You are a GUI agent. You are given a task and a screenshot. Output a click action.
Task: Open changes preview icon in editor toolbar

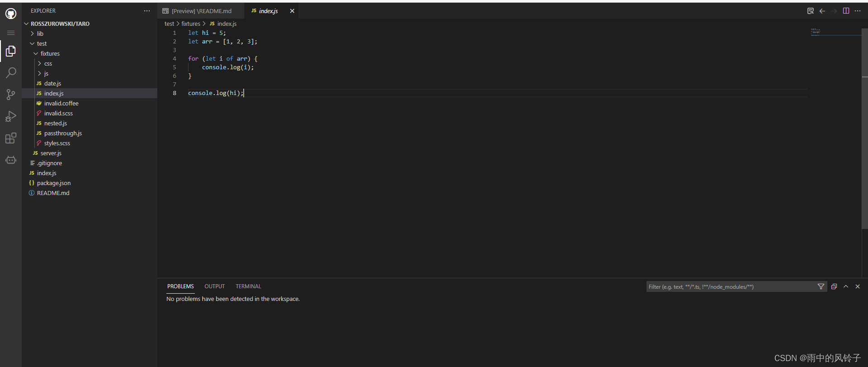tap(811, 11)
